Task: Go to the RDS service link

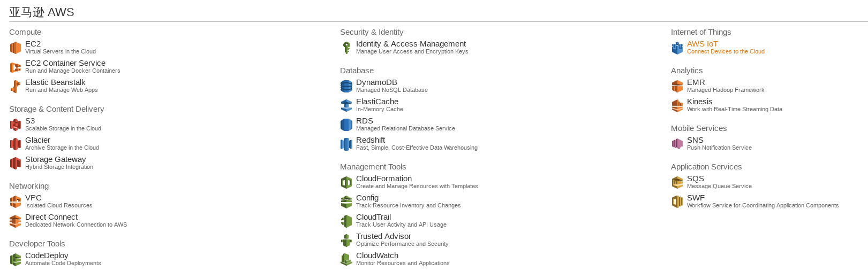Action: point(365,121)
